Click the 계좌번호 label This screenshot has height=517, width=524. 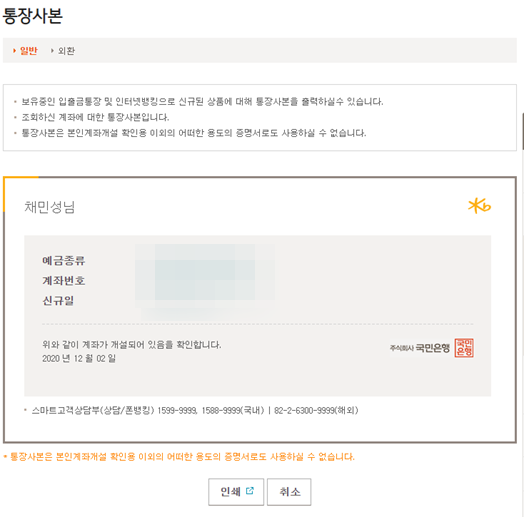tap(63, 280)
